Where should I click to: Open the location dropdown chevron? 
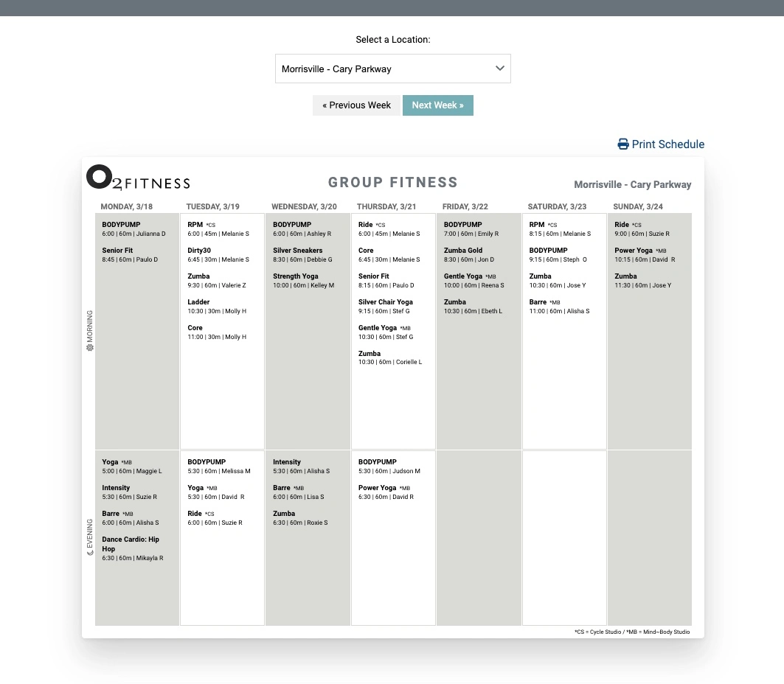[x=499, y=69]
